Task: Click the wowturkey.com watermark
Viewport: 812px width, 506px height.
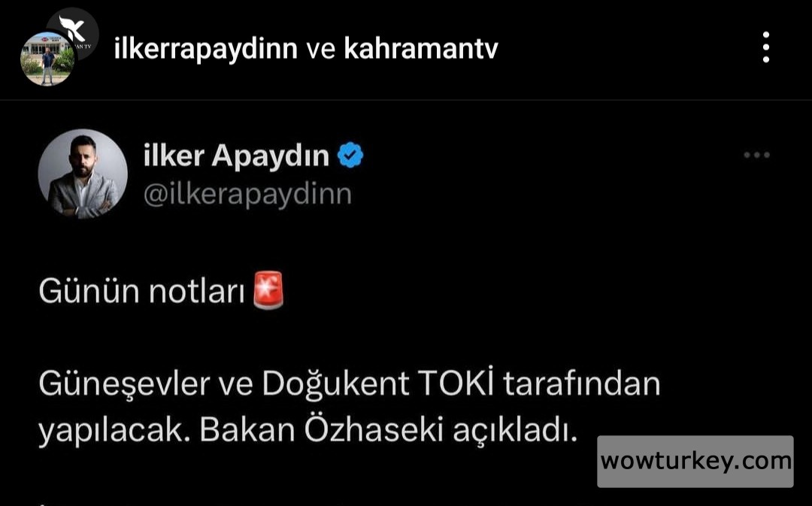Action: 695,461
